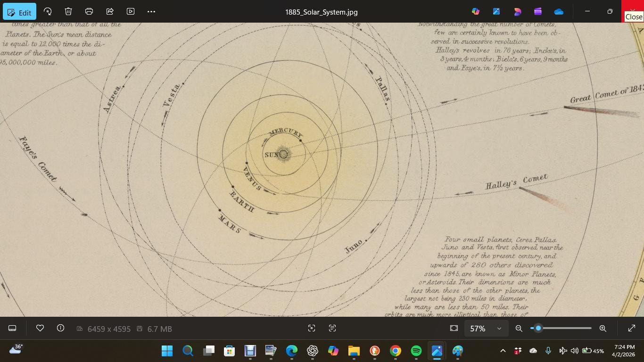This screenshot has height=362, width=644.
Task: Open Clipchamp icon in title bar
Action: pos(538,11)
